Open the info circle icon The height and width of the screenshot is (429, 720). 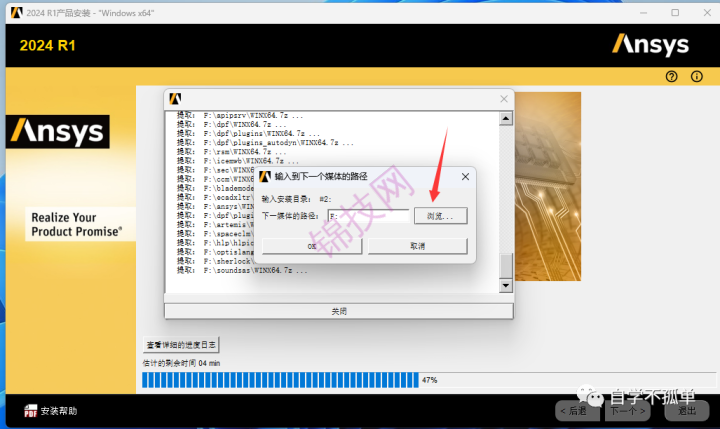[x=697, y=76]
